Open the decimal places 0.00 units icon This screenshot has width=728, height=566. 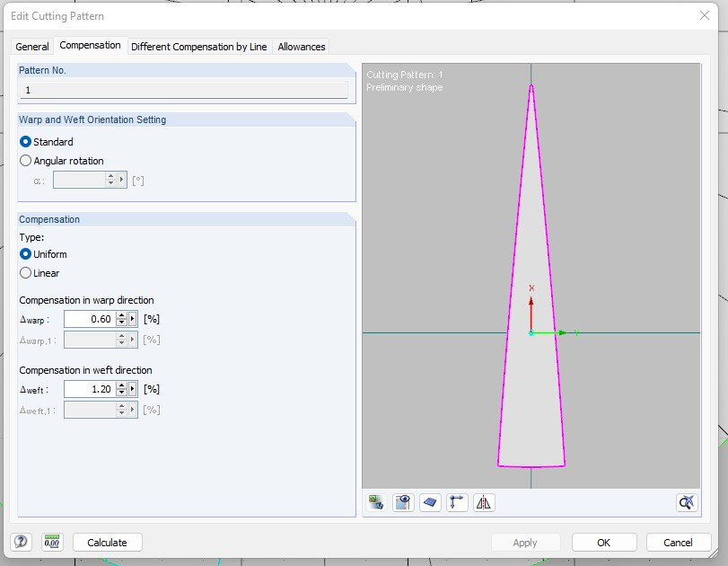[x=52, y=542]
